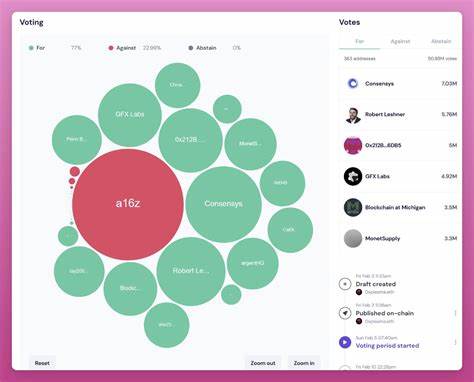The image size is (474, 382).
Task: Select the Blockc... bubble
Action: tap(130, 289)
